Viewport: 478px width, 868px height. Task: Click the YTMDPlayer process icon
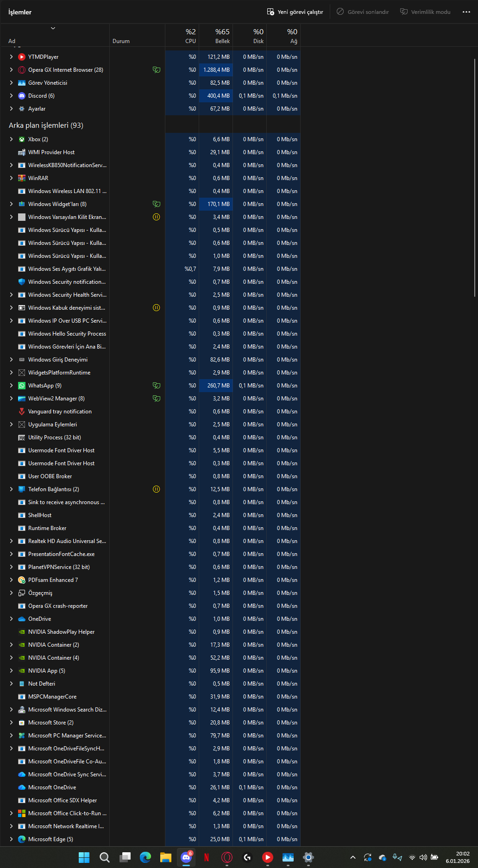coord(22,57)
